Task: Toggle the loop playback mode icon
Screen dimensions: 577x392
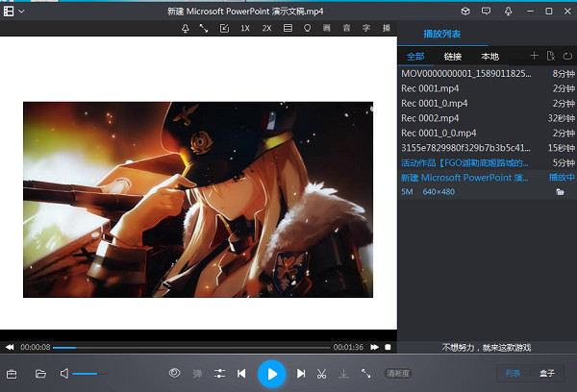Action: pos(567,56)
